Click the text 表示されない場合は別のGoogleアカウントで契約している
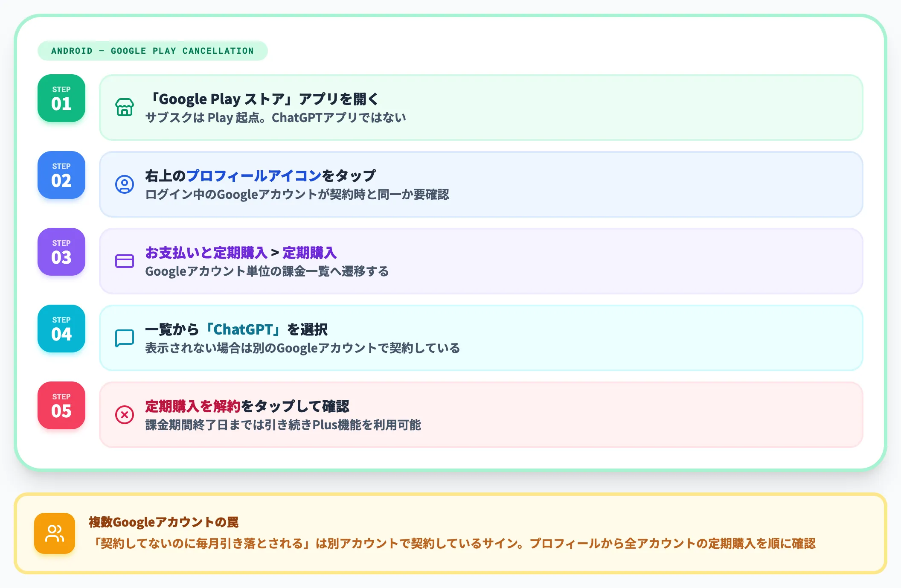The image size is (901, 588). [302, 348]
